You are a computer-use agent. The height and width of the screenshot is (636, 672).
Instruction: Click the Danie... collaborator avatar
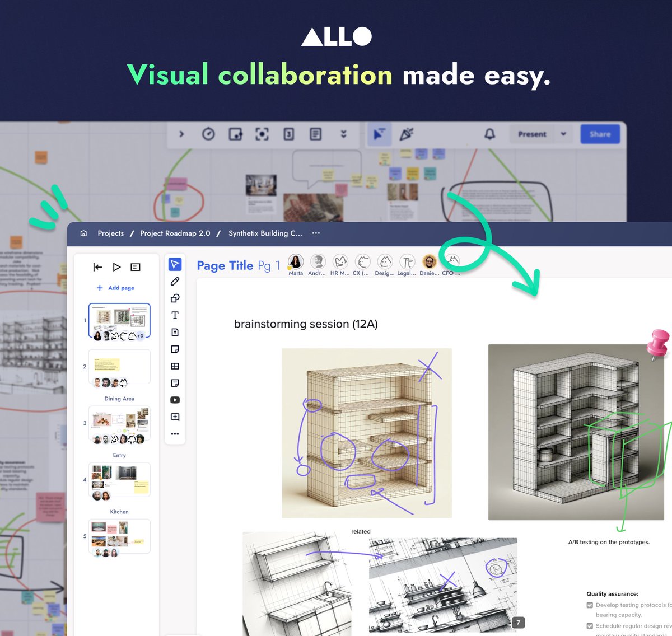(x=430, y=261)
